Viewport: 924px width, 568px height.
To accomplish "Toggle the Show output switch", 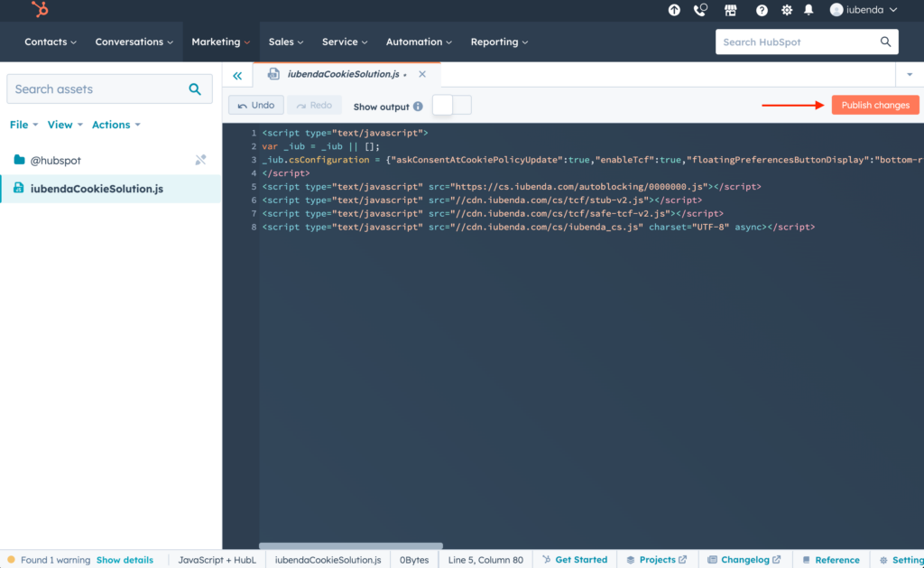I will pyautogui.click(x=451, y=105).
